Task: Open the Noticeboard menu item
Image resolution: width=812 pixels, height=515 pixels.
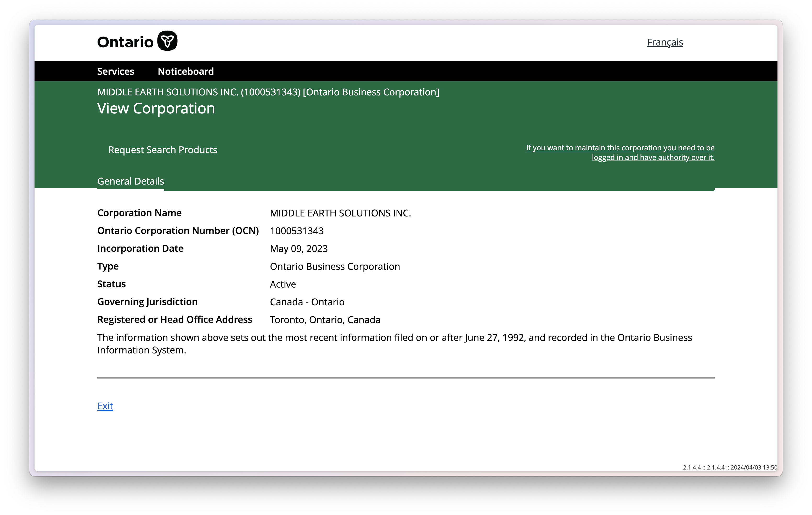Action: [185, 71]
